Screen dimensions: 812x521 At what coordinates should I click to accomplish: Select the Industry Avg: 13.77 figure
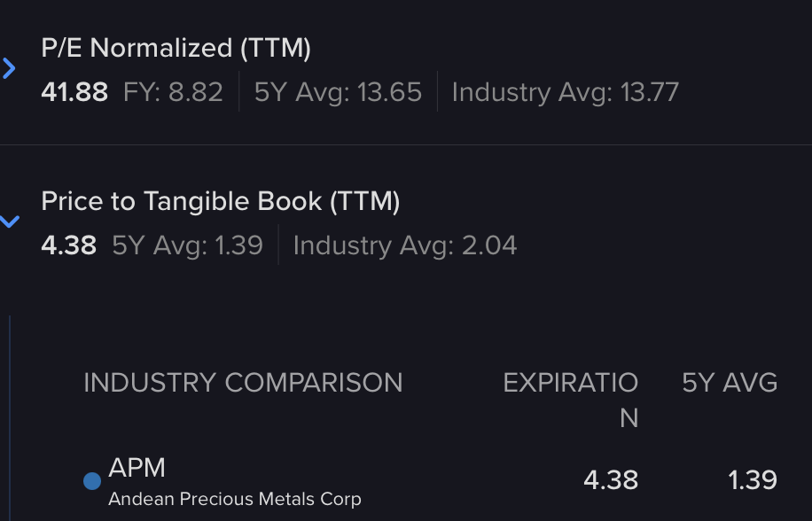tap(565, 92)
